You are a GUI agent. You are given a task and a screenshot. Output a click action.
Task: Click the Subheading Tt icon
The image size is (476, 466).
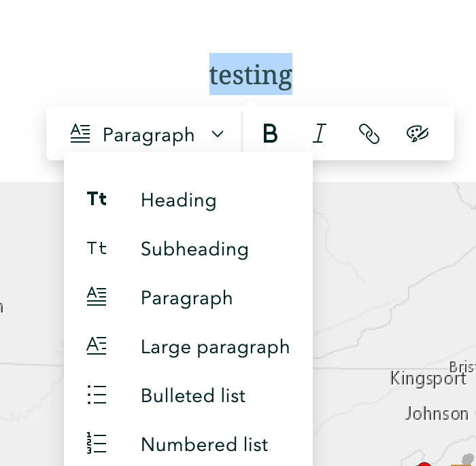tap(97, 249)
